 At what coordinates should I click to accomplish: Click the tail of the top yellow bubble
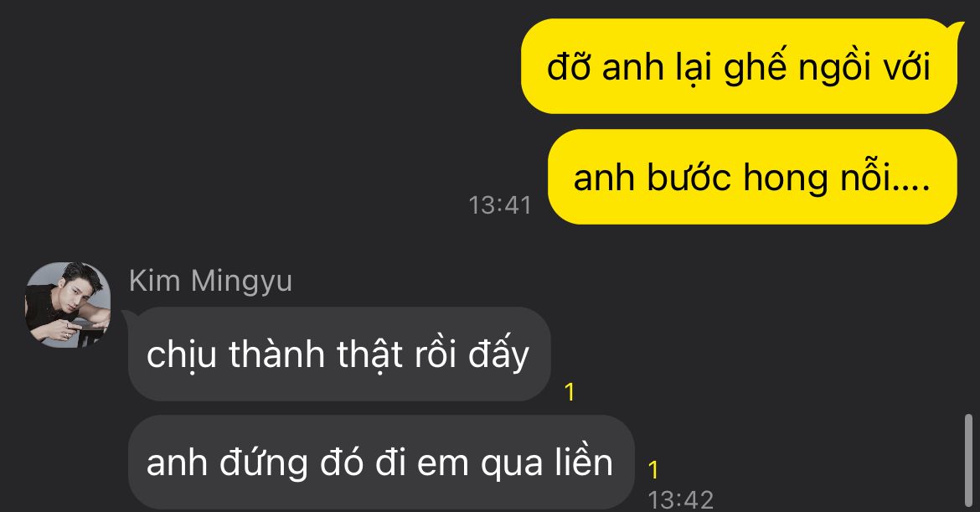(x=957, y=27)
